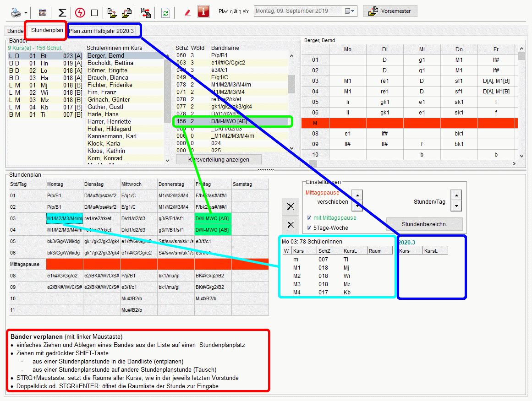Viewport: 532px width, 401px height.
Task: Click the green refresh icon
Action: pyautogui.click(x=165, y=12)
